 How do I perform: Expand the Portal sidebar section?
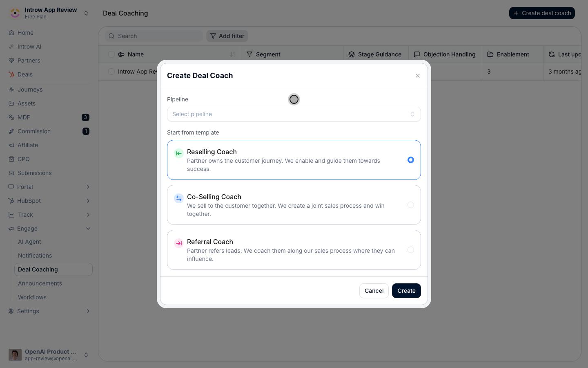88,187
